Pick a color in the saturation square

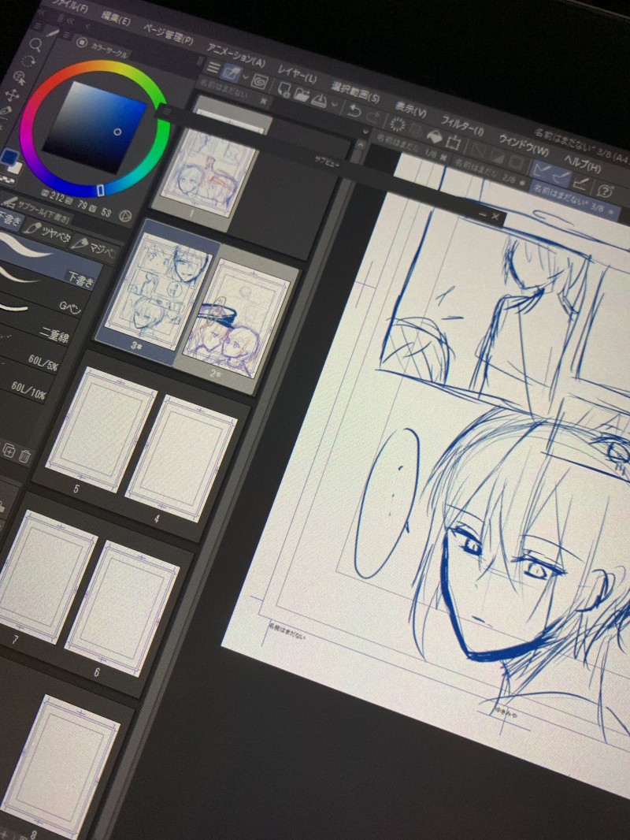tap(94, 127)
